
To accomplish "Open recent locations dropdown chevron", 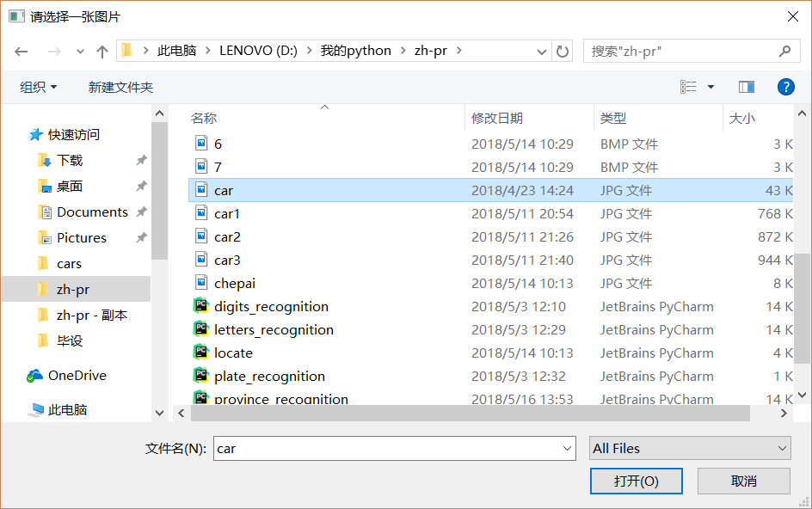I will point(80,52).
